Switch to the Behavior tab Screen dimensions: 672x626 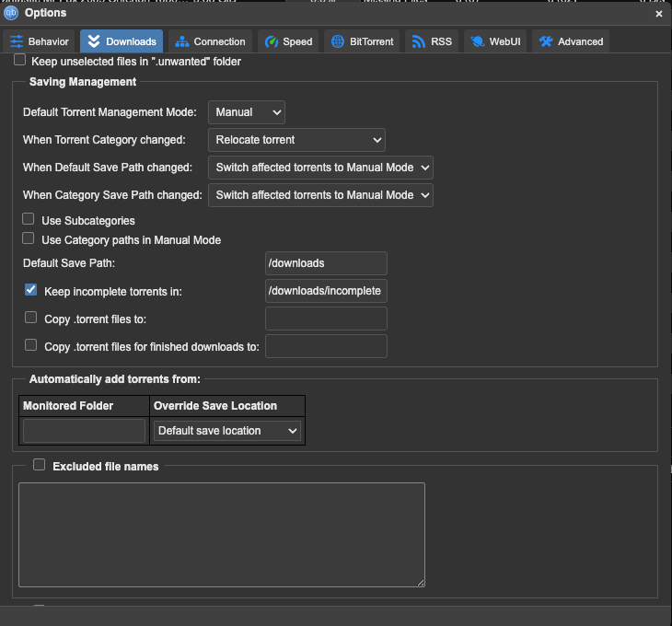tap(39, 41)
